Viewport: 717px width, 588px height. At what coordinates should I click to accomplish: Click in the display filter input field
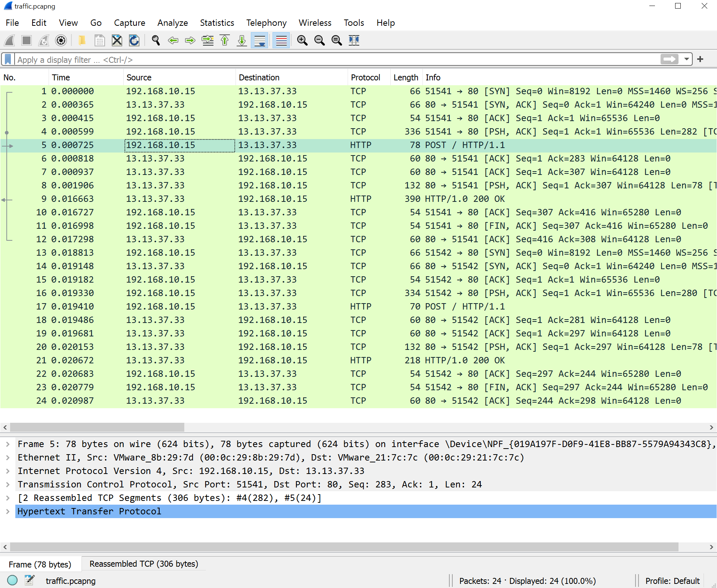pos(336,60)
